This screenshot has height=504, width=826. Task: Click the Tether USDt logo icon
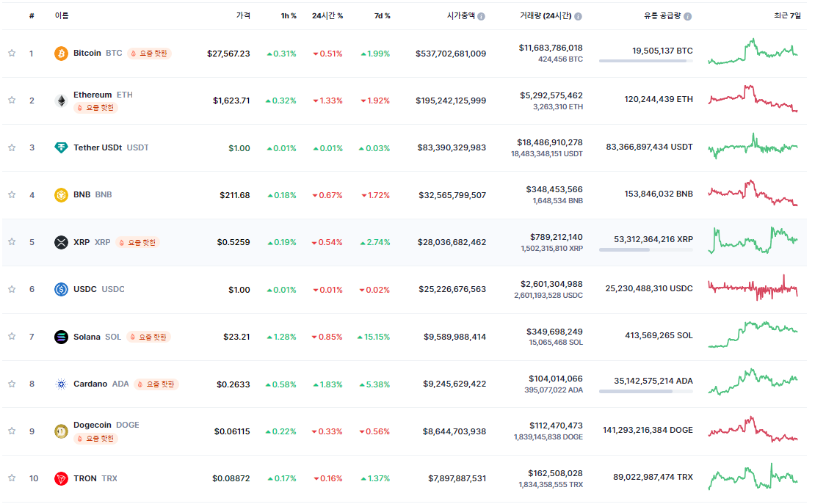click(x=61, y=148)
